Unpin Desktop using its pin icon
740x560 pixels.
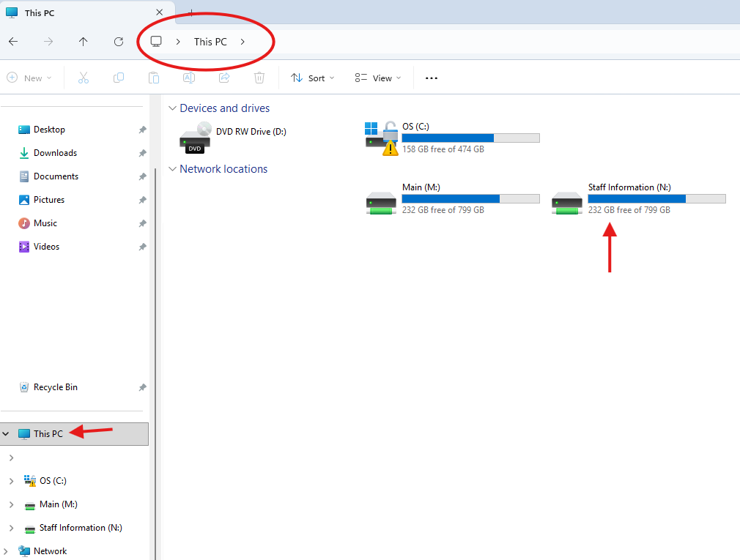tap(142, 130)
